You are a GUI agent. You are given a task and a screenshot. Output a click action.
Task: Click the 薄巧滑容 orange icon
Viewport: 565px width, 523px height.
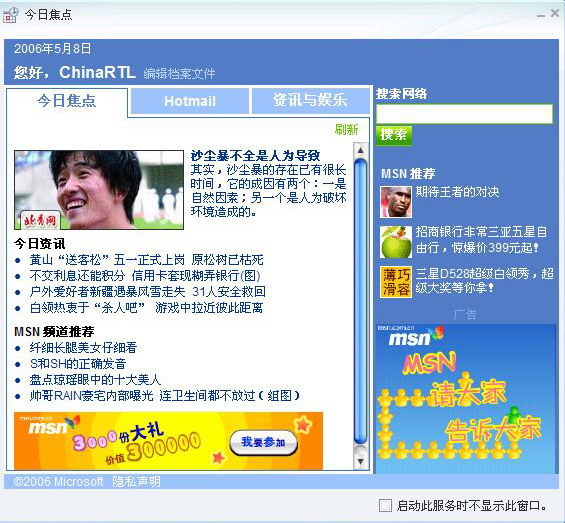click(x=396, y=282)
